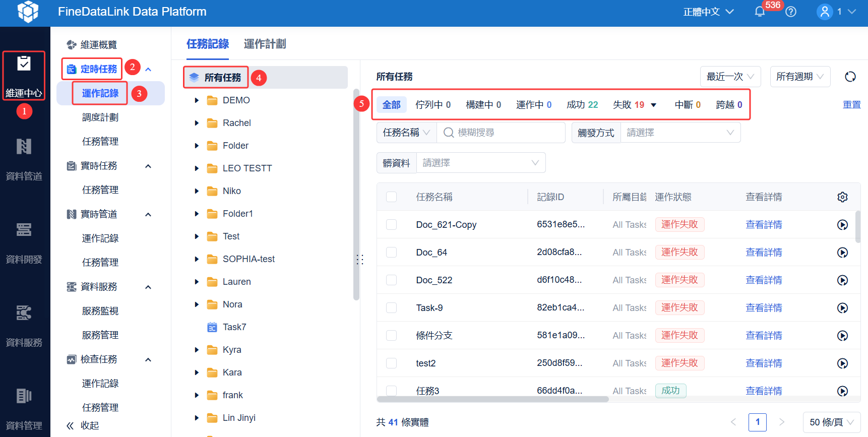Click the user avatar icon
The width and height of the screenshot is (868, 437).
tap(825, 12)
